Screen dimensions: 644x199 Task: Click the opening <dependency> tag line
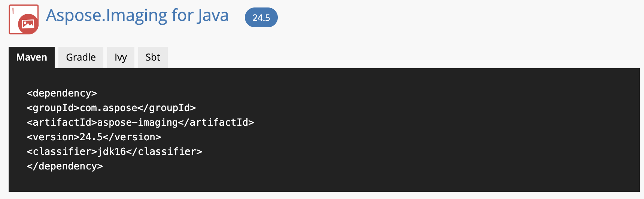point(62,93)
